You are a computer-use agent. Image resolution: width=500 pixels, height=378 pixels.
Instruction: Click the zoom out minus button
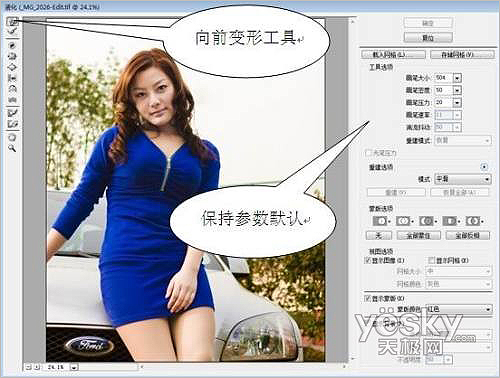click(x=29, y=367)
